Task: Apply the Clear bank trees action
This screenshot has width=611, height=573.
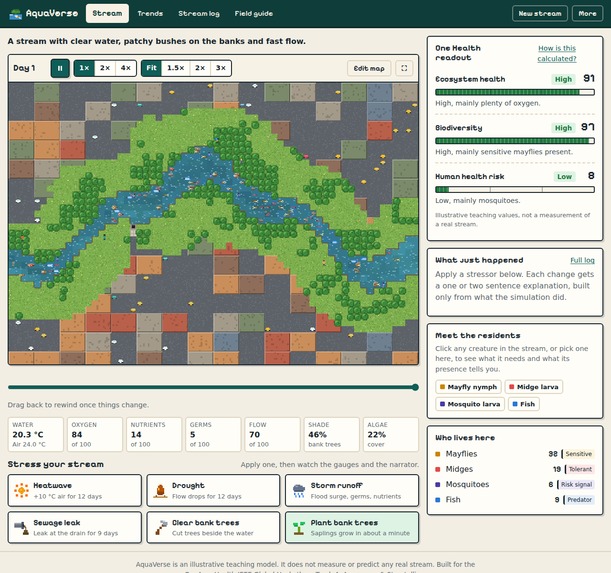Action: point(213,527)
